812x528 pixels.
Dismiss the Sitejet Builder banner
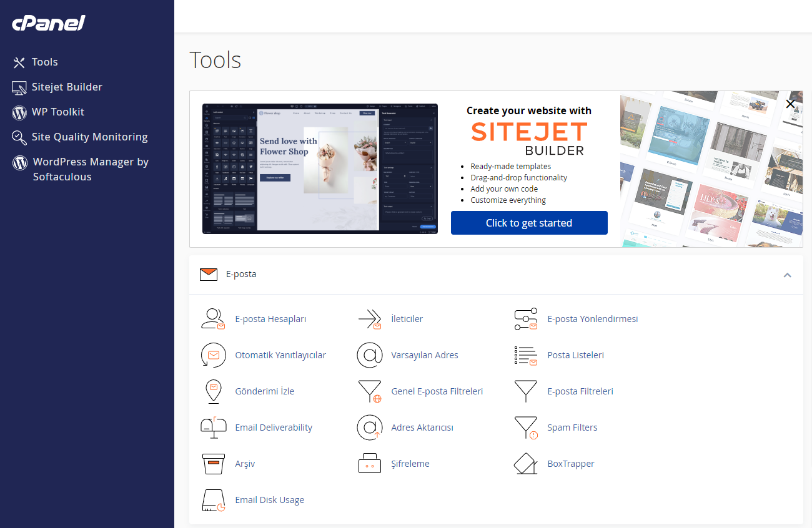tap(790, 104)
